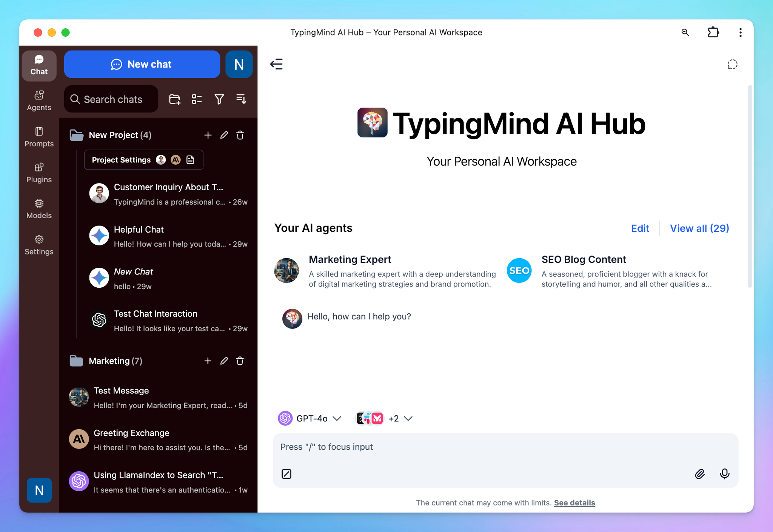Collapse the chat list panel
This screenshot has height=532, width=773.
click(x=276, y=64)
